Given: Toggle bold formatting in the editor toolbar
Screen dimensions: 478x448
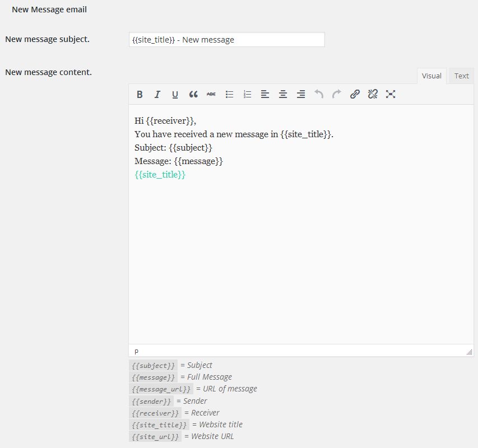Looking at the screenshot, I should point(140,95).
